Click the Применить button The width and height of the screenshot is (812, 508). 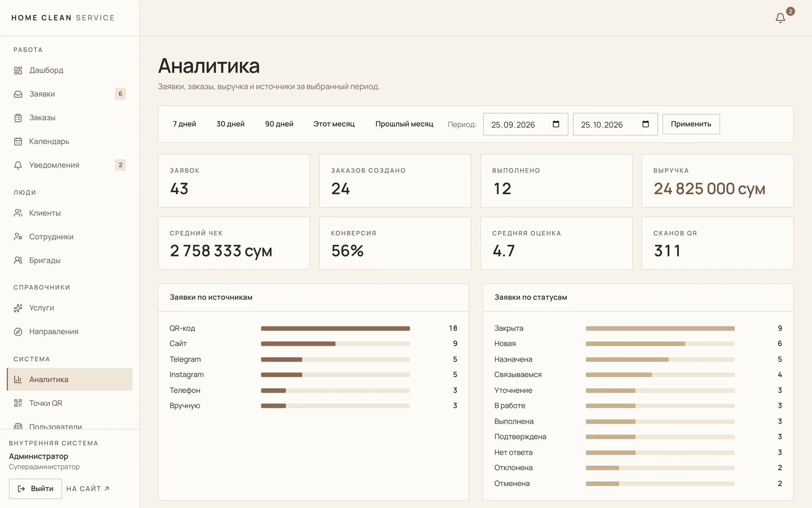click(x=691, y=124)
